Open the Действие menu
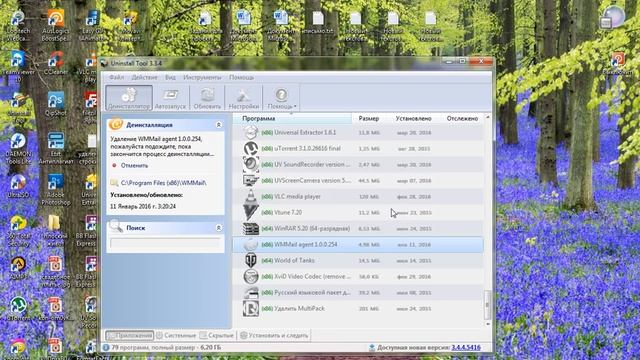Screen dimensions: 640x360 (144, 77)
